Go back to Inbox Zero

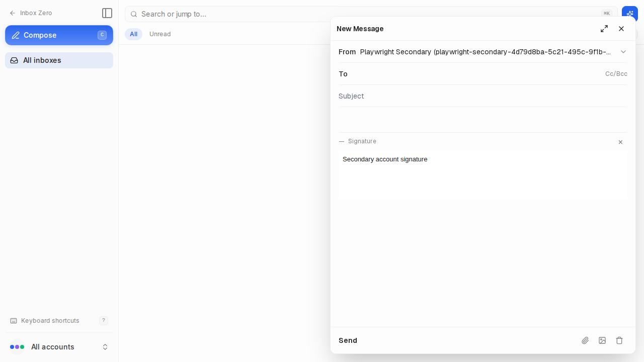(31, 13)
